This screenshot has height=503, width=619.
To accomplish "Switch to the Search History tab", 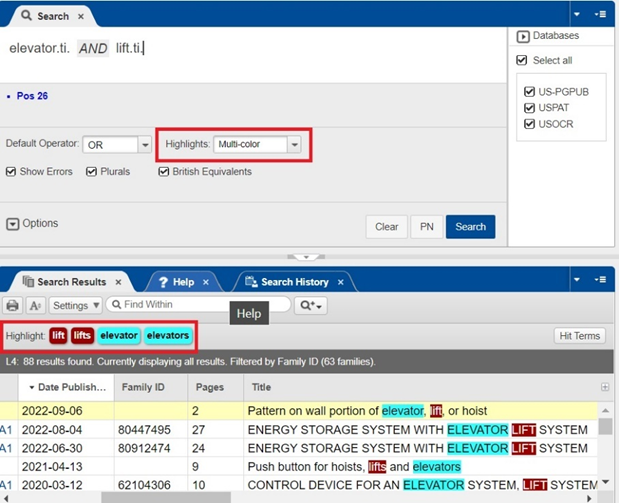I will 294,282.
